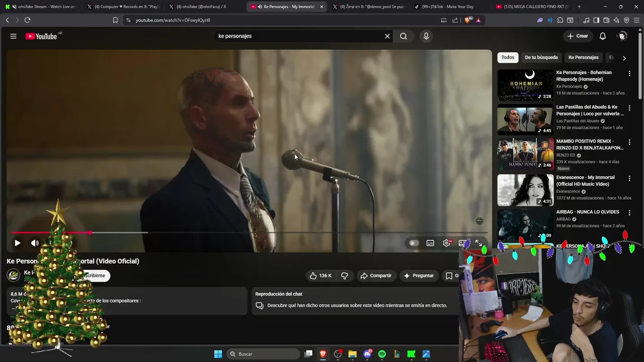Switch to the TikTok Make Your Day tab
The width and height of the screenshot is (644, 362).
click(450, 7)
